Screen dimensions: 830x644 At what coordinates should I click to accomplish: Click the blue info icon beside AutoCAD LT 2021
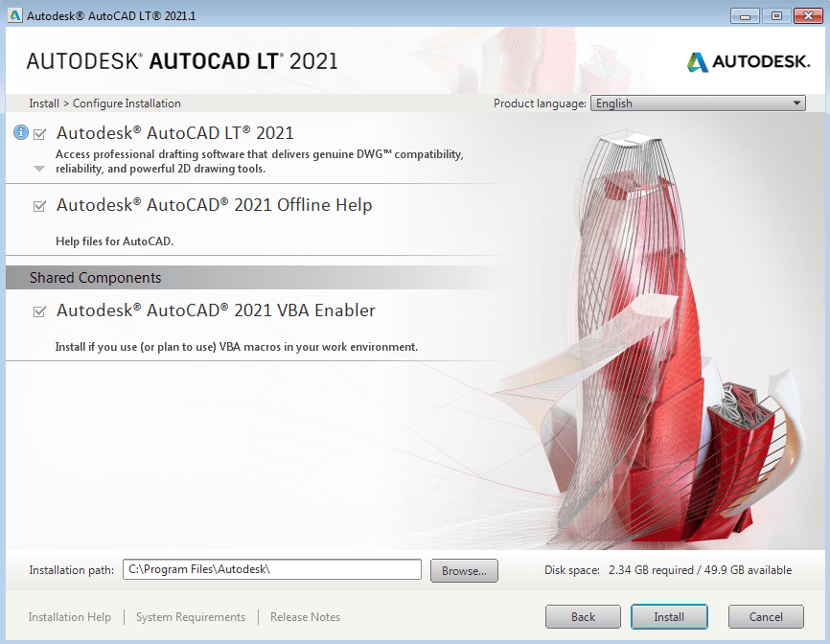21,132
